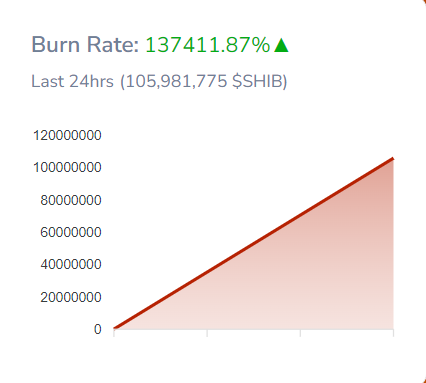The width and height of the screenshot is (426, 383).
Task: Select the 0 y-axis label
Action: tap(98, 329)
